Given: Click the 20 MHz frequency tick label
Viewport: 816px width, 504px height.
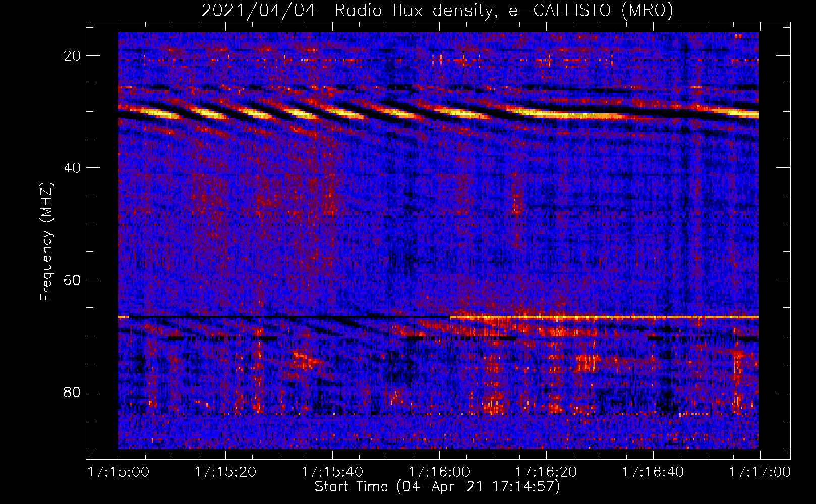Looking at the screenshot, I should coord(73,56).
